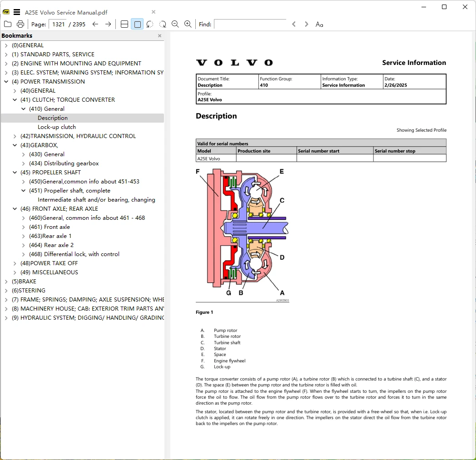Expand the (5)BRAKE bookmark
The width and height of the screenshot is (476, 460).
coord(6,282)
